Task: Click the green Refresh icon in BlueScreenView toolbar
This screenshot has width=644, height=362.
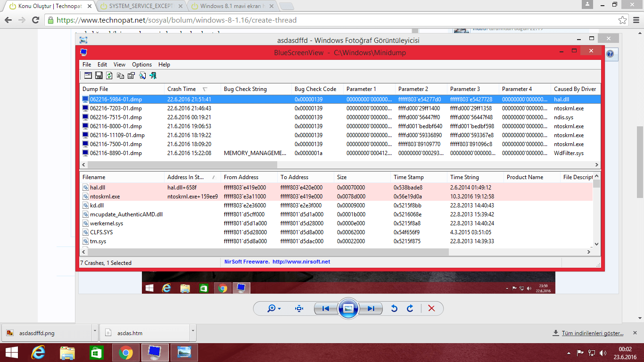Action: [109, 75]
